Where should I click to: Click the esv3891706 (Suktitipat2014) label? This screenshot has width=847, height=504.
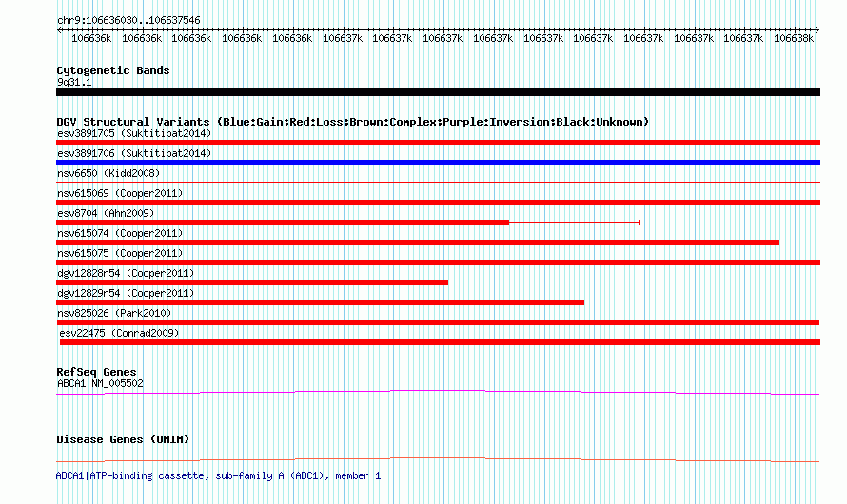point(134,153)
